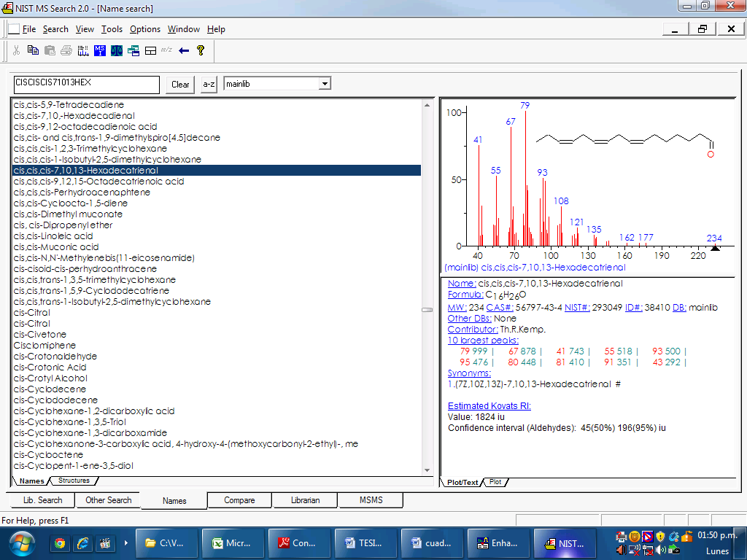The width and height of the screenshot is (747, 560).
Task: Open the Tools menu
Action: (112, 29)
